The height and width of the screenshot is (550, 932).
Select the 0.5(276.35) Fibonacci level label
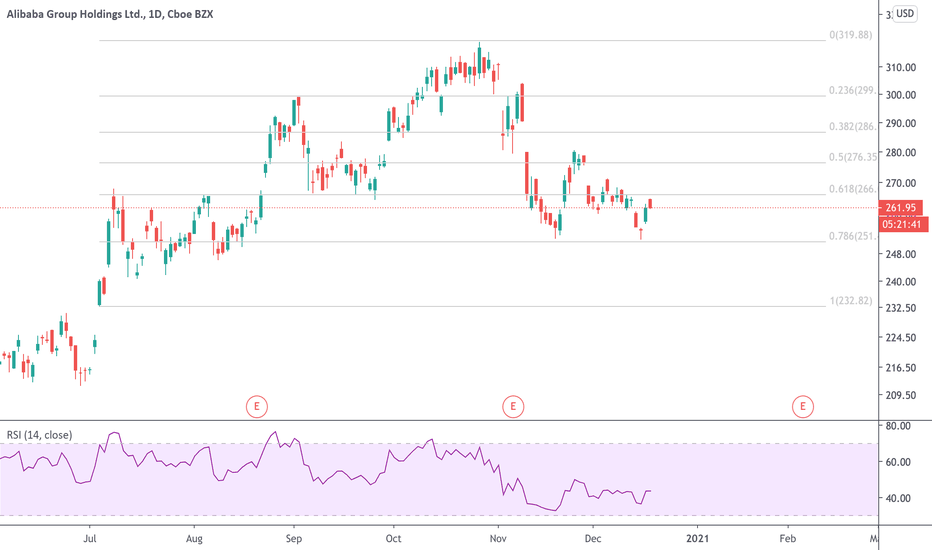853,157
